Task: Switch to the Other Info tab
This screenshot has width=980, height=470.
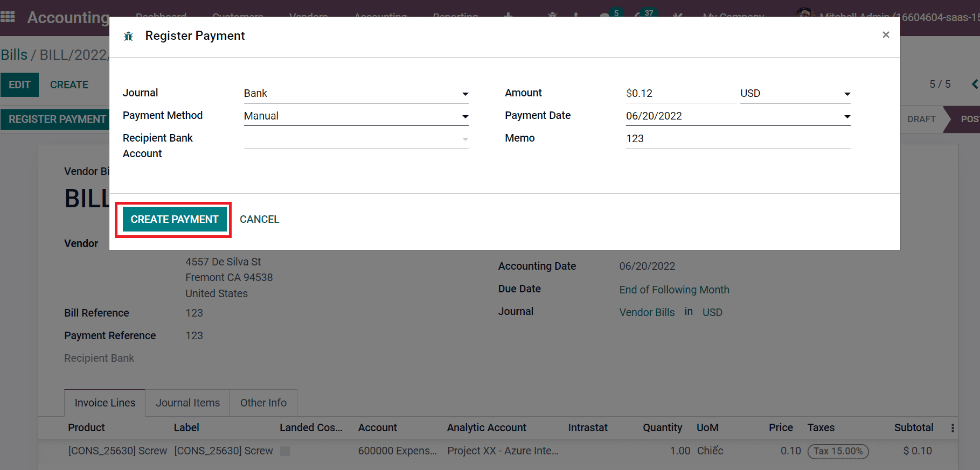Action: 263,403
